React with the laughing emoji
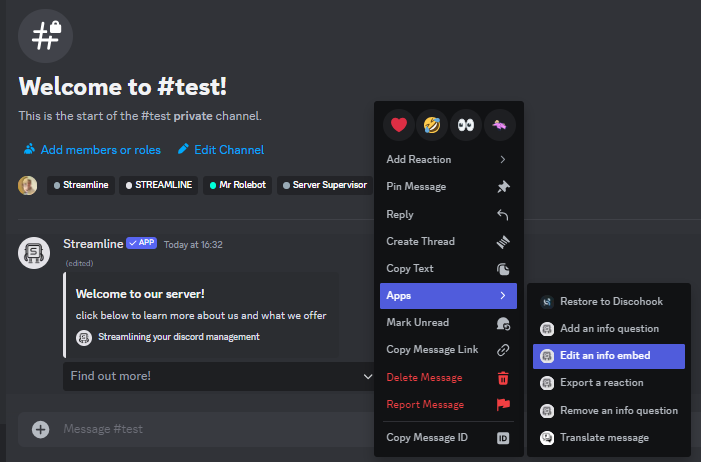This screenshot has width=701, height=462. point(433,125)
